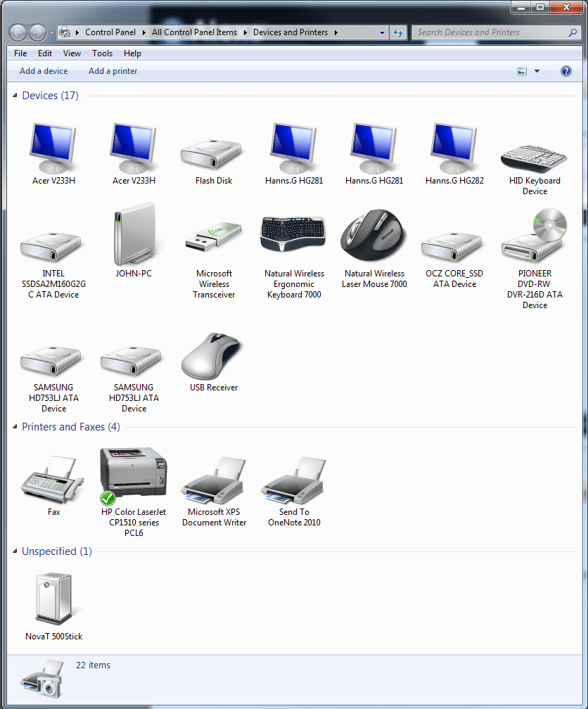Click the Unspecified (1) heading text
Screen dimensions: 588x709
coord(57,551)
